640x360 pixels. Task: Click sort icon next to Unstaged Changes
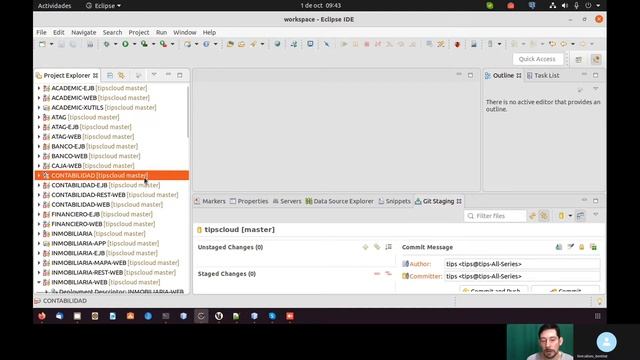pyautogui.click(x=389, y=247)
